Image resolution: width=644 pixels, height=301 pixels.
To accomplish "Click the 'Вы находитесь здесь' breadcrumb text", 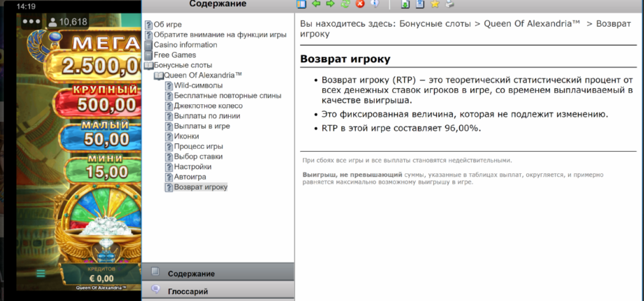I will (x=348, y=24).
